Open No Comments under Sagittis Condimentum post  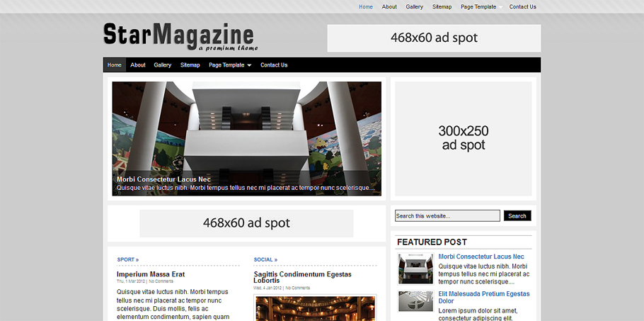tap(298, 288)
